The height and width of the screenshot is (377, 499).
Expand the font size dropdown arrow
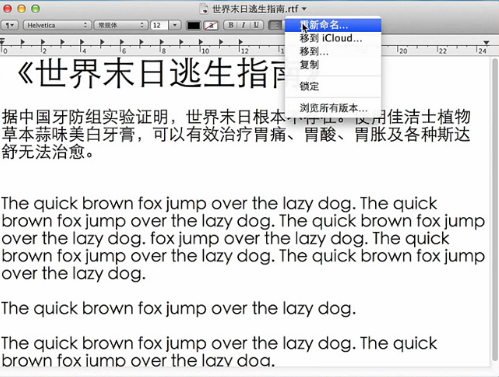click(175, 25)
